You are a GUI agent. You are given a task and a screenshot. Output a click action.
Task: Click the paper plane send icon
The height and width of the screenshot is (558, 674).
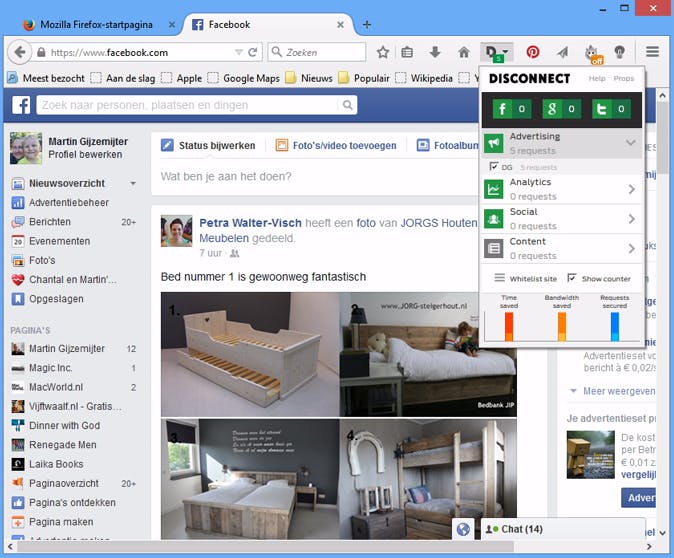(x=562, y=52)
